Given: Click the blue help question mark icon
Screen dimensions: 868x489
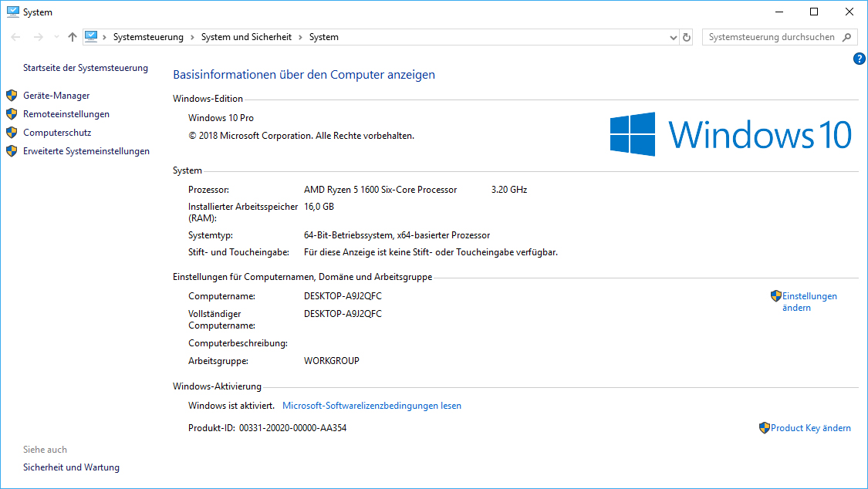Looking at the screenshot, I should click(x=859, y=59).
